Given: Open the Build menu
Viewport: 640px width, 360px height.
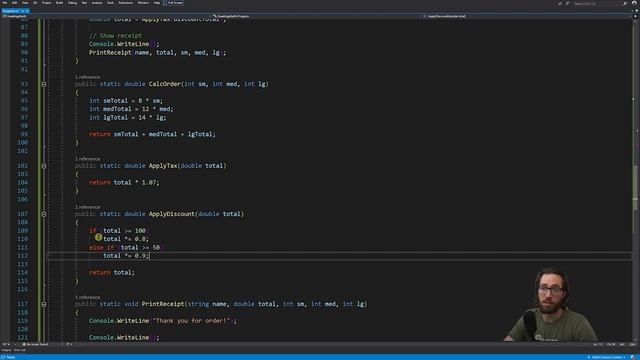Looking at the screenshot, I should [60, 3].
